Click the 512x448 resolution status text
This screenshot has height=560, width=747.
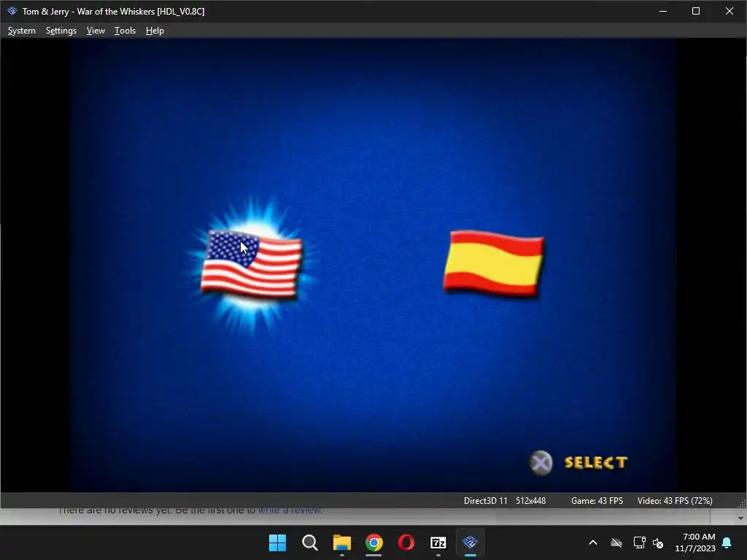531,501
